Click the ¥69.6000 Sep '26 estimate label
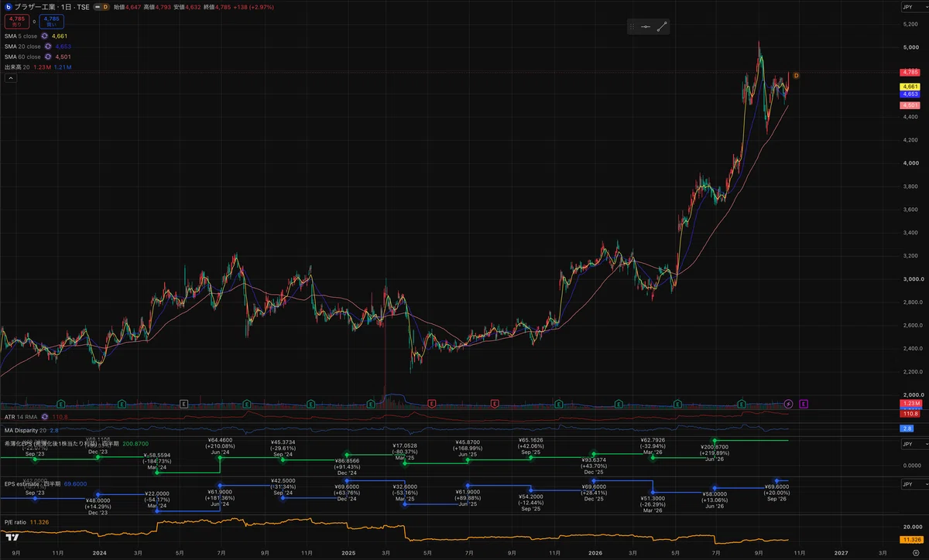The height and width of the screenshot is (560, 929). (x=776, y=493)
